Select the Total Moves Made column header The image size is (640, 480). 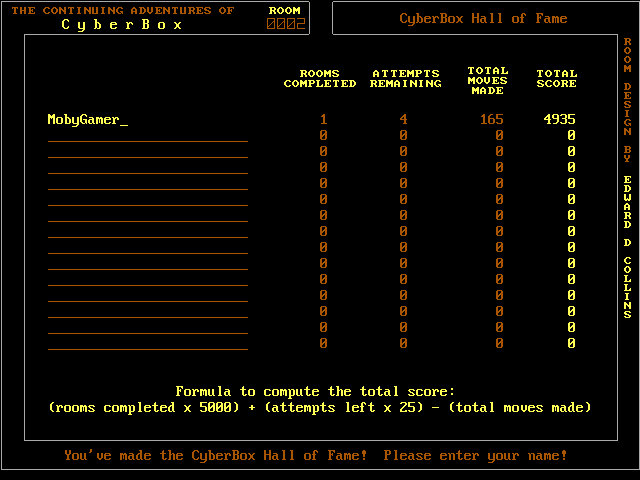pos(487,82)
